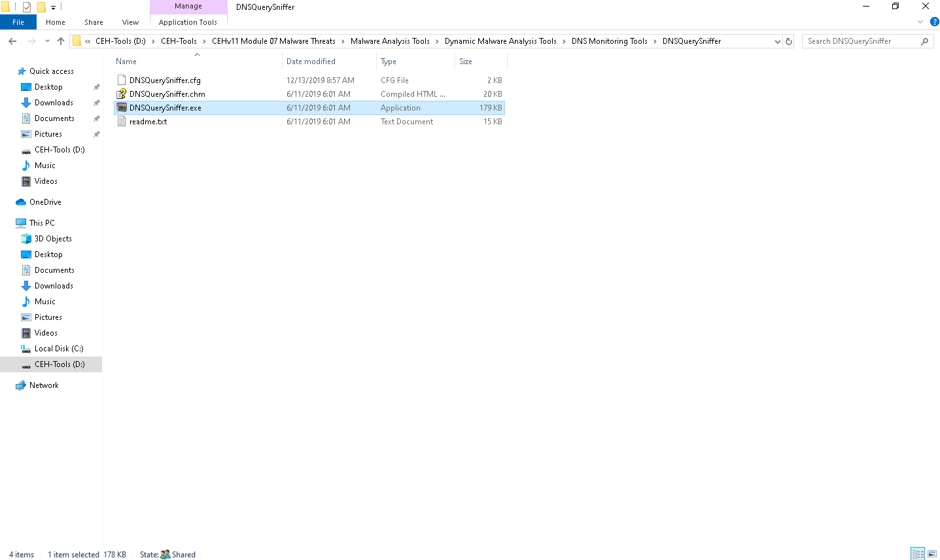Navigate to Dynamic Malware Analysis Tools breadcrumb
Image resolution: width=940 pixels, height=560 pixels.
[x=500, y=41]
